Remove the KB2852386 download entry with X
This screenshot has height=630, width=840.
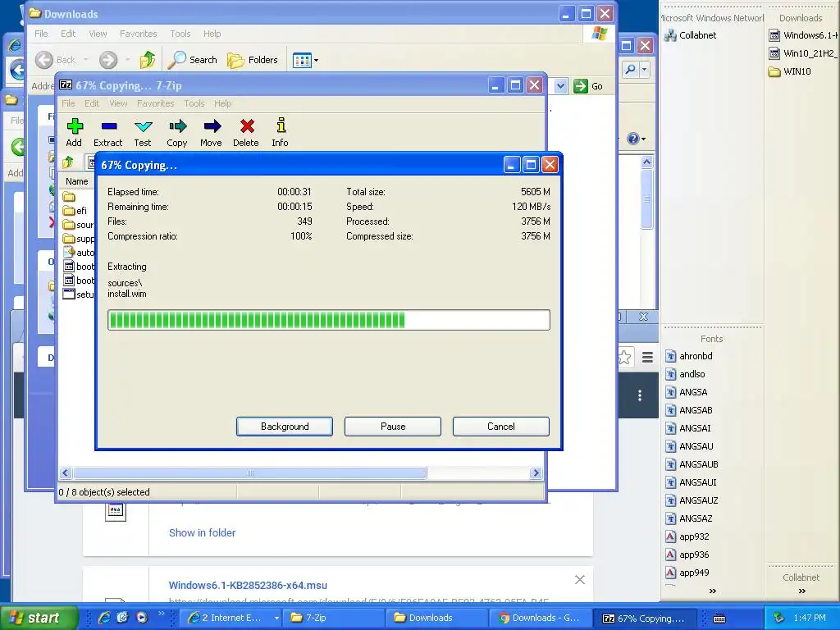(580, 580)
